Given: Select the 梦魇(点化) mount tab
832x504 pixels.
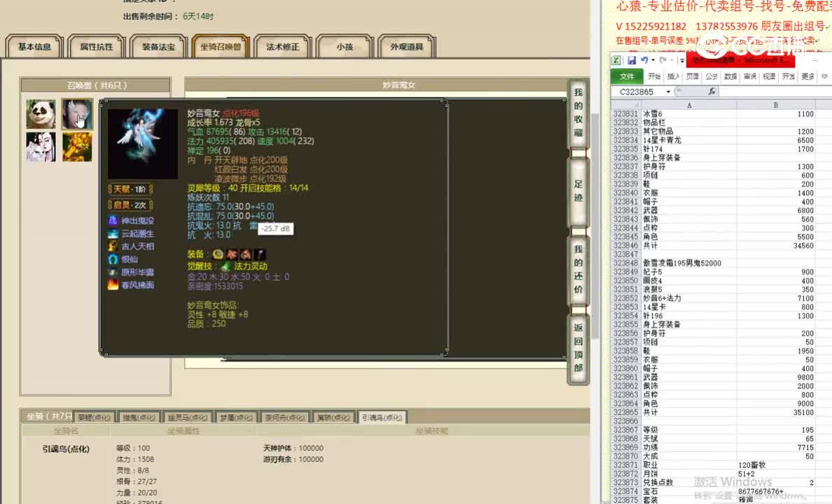Looking at the screenshot, I should 236,417.
